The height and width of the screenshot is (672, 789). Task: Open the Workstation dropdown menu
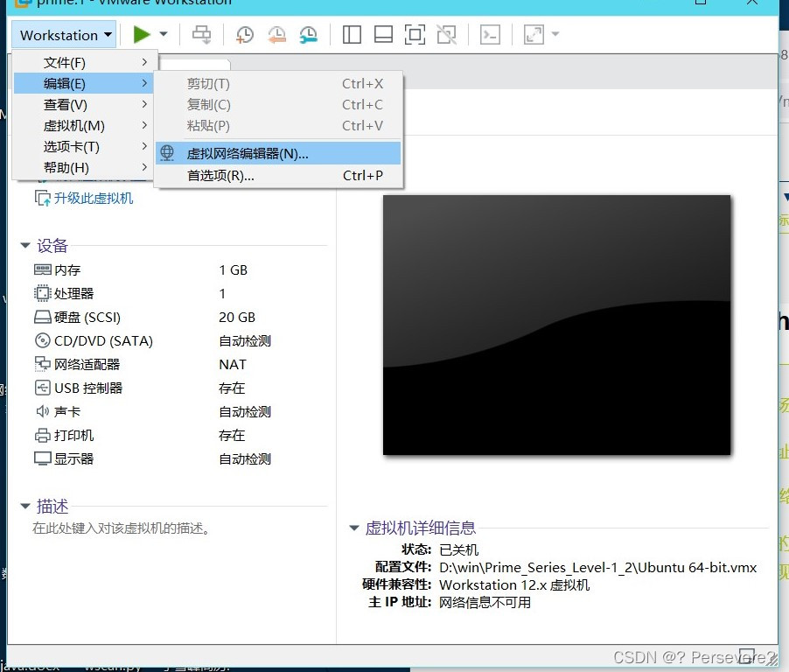(65, 35)
